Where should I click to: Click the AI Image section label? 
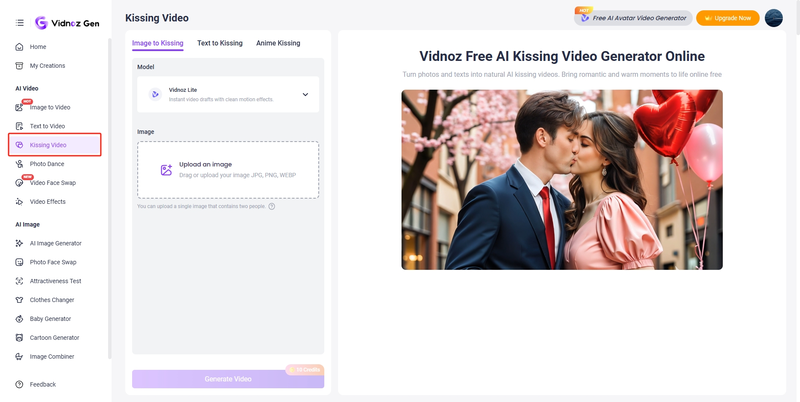[28, 224]
